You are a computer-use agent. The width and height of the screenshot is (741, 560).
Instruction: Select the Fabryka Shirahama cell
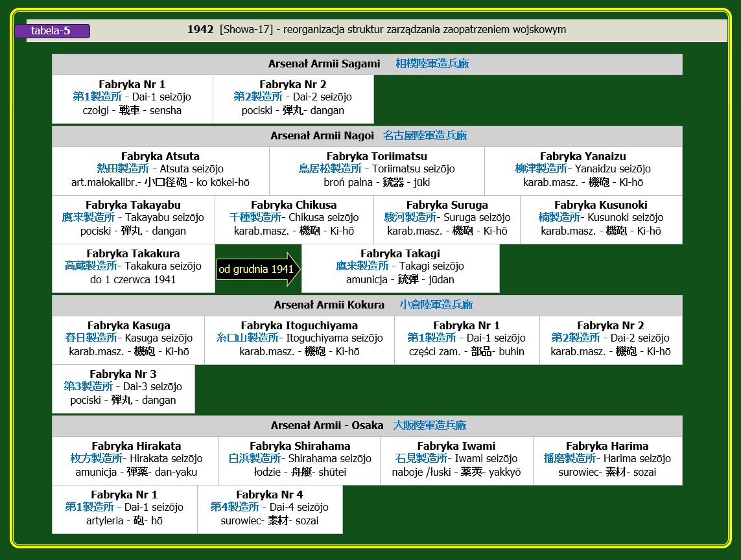300,460
